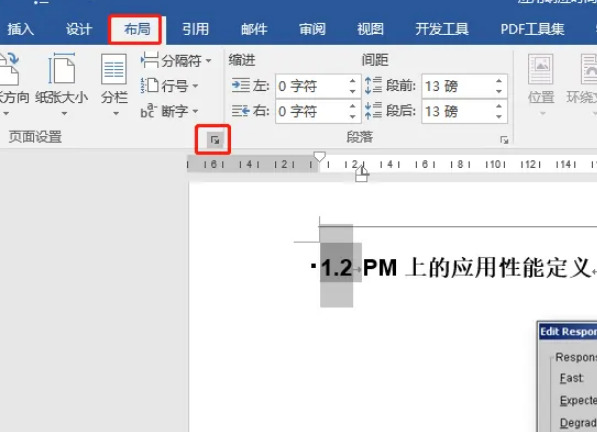Click the heading number 1.2
Viewport: 597px width, 432px height.
pos(337,268)
